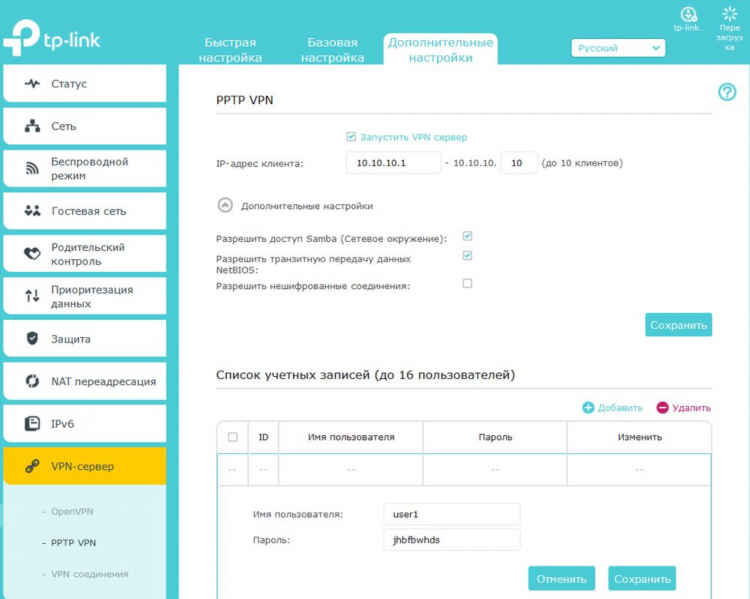Open the Сеть menu item
The width and height of the screenshot is (750, 599).
(x=85, y=126)
